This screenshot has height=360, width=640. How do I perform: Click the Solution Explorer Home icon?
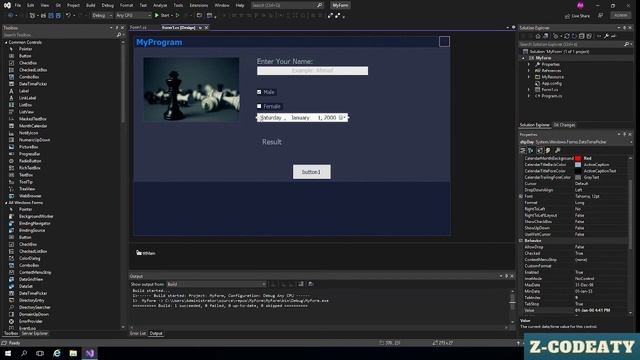(x=538, y=36)
